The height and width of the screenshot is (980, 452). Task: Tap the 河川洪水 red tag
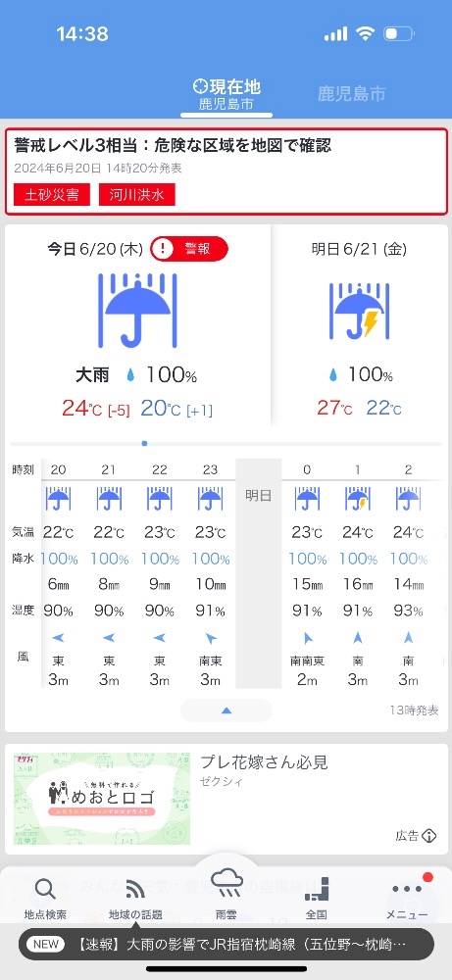[137, 195]
